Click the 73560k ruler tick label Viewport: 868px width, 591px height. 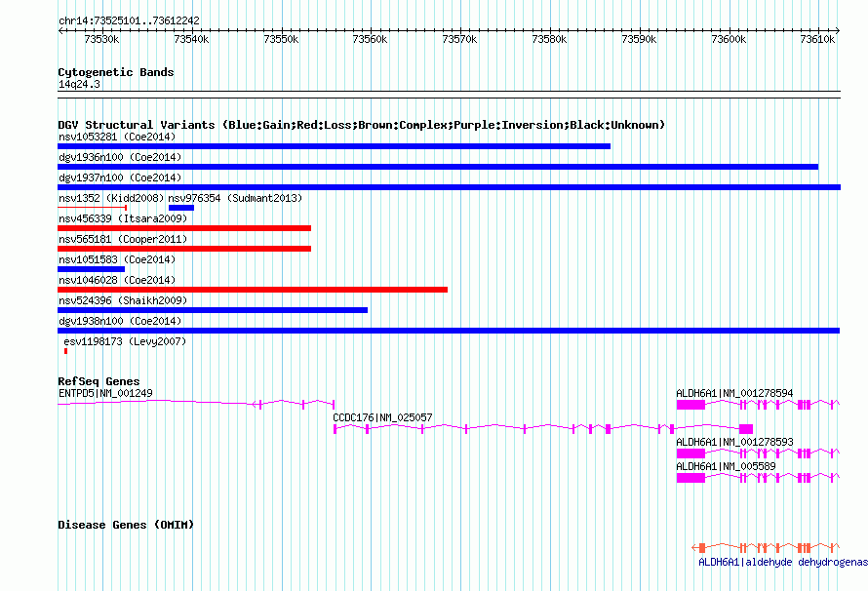[x=370, y=39]
